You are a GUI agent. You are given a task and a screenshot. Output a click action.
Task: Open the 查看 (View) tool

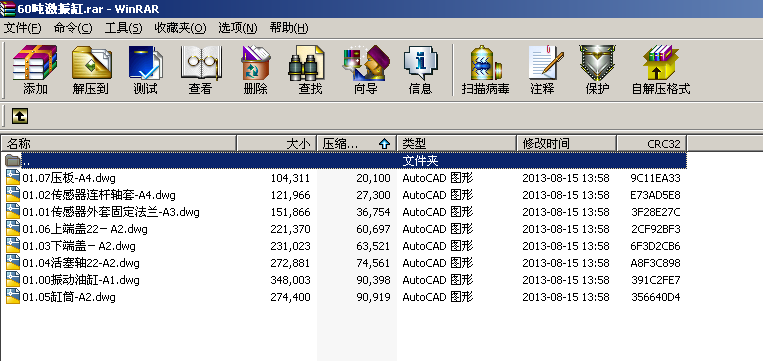[200, 62]
